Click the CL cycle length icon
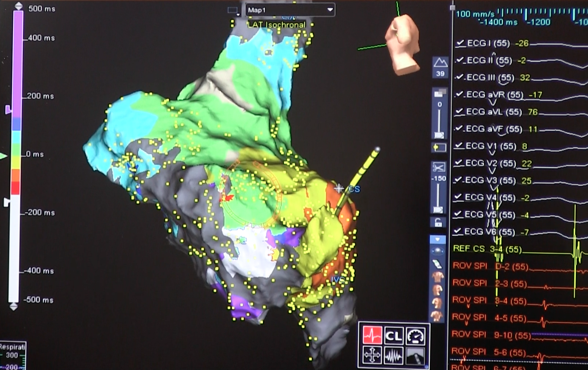 pyautogui.click(x=393, y=336)
